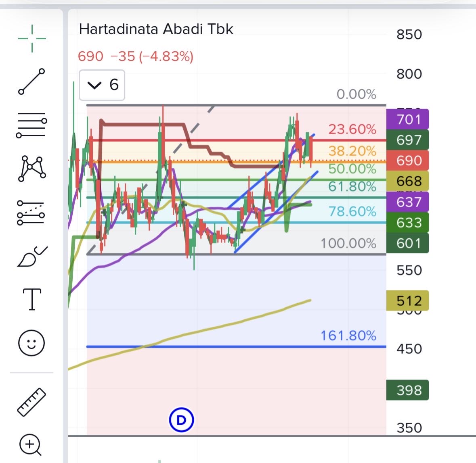Viewport: 476px width, 463px height.
Task: Select the 23.60% Fibonacci level label
Action: tap(352, 129)
